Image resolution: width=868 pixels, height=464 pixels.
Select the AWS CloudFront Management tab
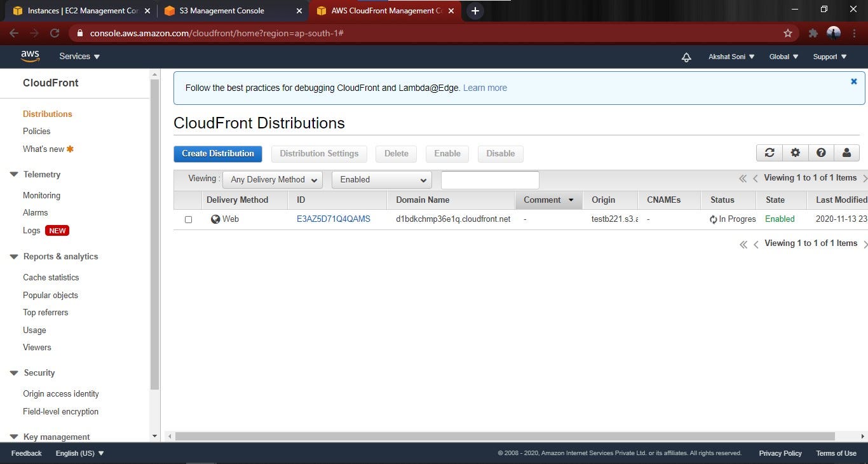(x=386, y=11)
